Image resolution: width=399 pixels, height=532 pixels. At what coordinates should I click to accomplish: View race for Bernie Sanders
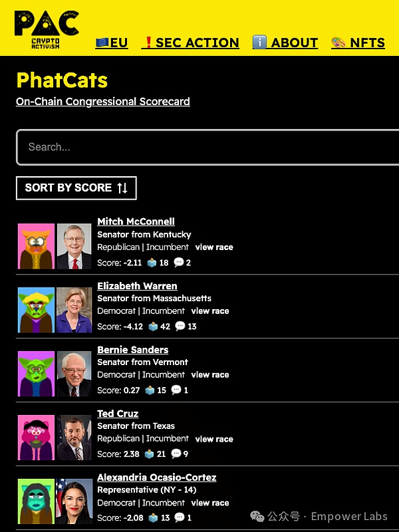point(210,375)
